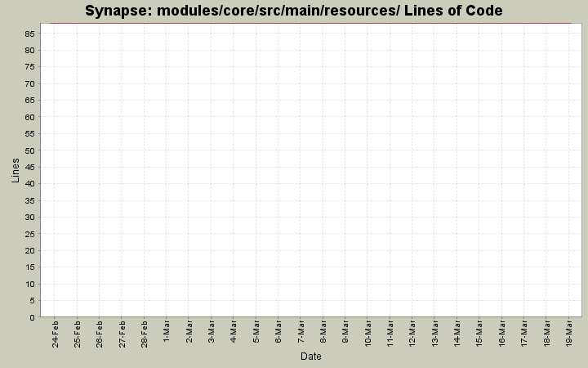Click the '75' value on Lines axis
The width and height of the screenshot is (588, 368).
pos(30,67)
